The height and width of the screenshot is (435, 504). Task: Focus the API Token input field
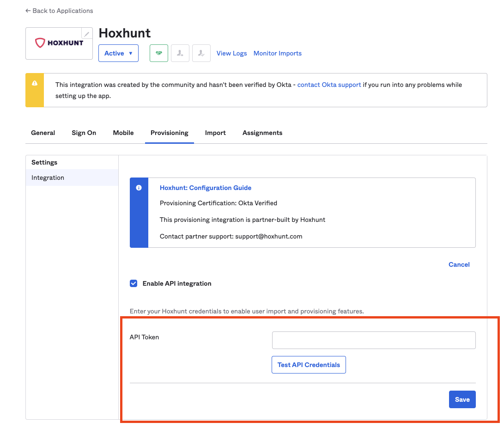374,340
